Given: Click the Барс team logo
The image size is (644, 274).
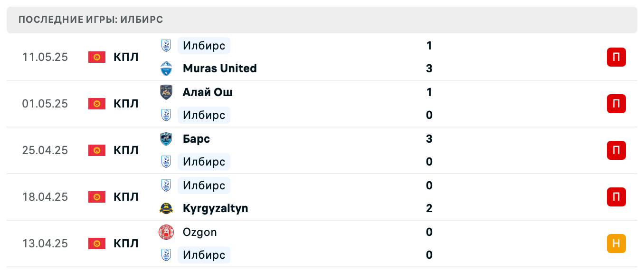Looking at the screenshot, I should point(166,139).
